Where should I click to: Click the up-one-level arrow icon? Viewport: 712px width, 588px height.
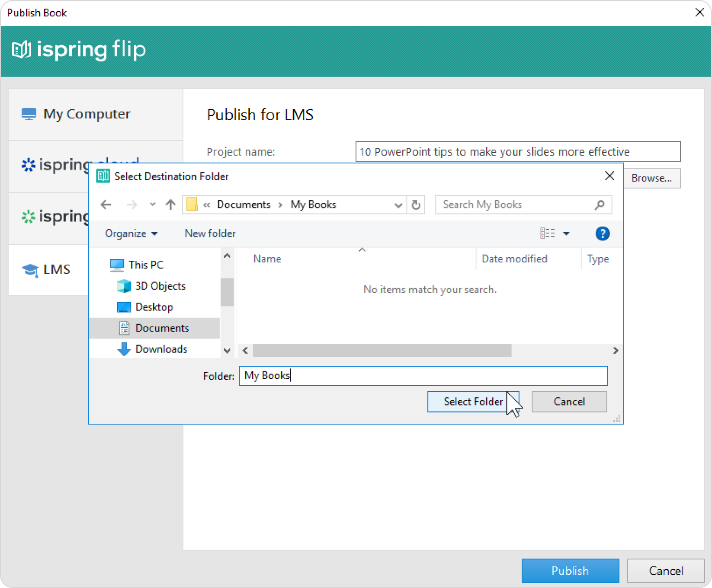click(170, 205)
